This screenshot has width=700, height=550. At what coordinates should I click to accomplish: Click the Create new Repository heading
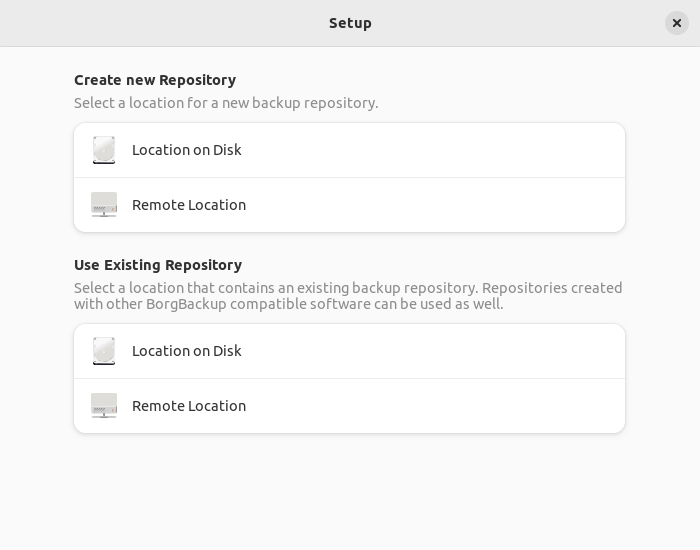tap(155, 80)
